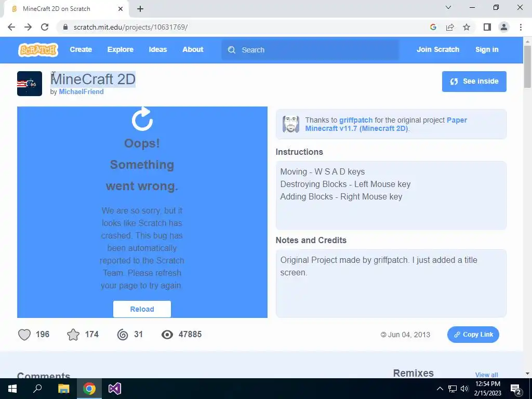Image resolution: width=532 pixels, height=399 pixels.
Task: Click the See inside button
Action: pos(474,82)
